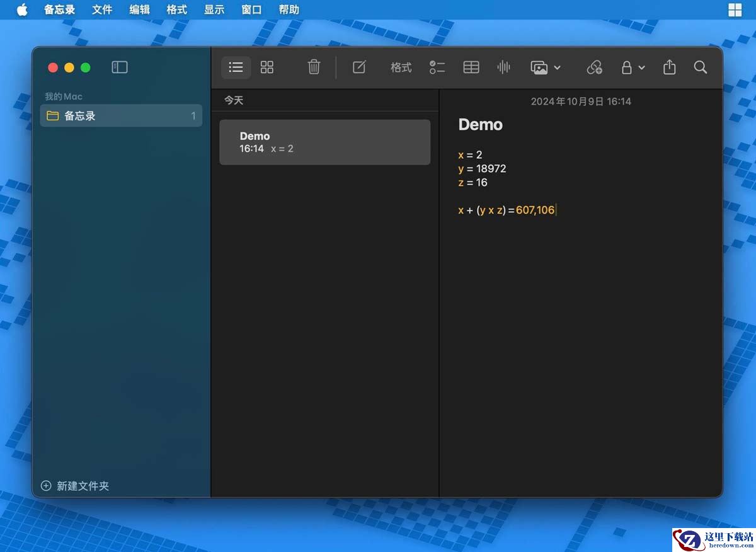The width and height of the screenshot is (756, 552).
Task: Open the 编辑 menu
Action: [139, 9]
